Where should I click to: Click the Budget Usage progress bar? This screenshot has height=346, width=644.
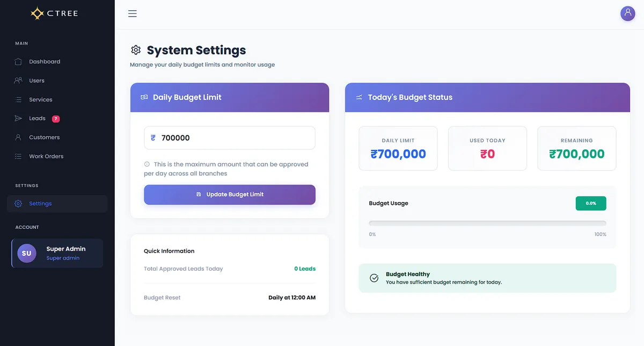tap(487, 223)
